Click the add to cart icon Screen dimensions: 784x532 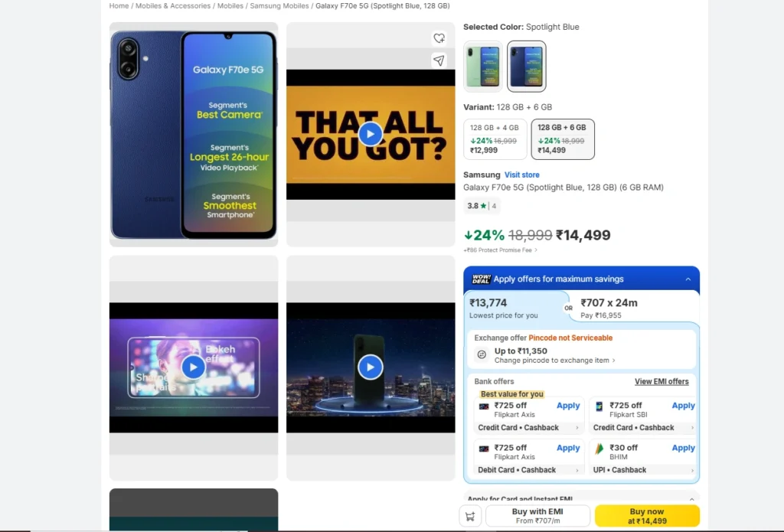coord(470,516)
